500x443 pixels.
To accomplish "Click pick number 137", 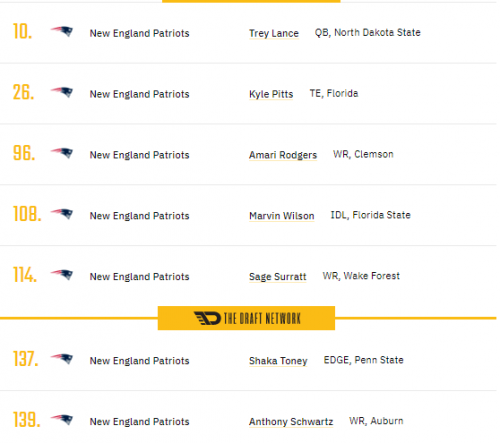I will pyautogui.click(x=26, y=359).
